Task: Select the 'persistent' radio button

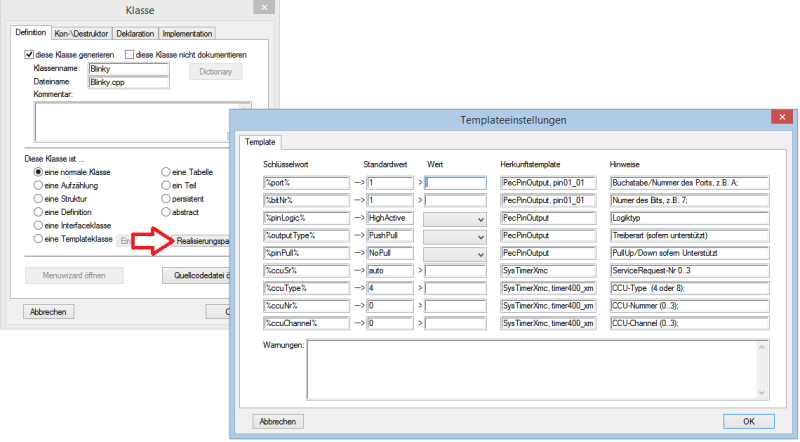Action: [166, 199]
